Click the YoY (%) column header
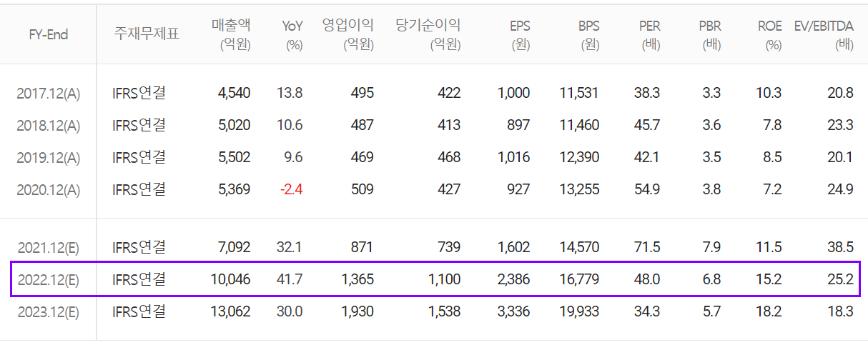 coord(292,35)
